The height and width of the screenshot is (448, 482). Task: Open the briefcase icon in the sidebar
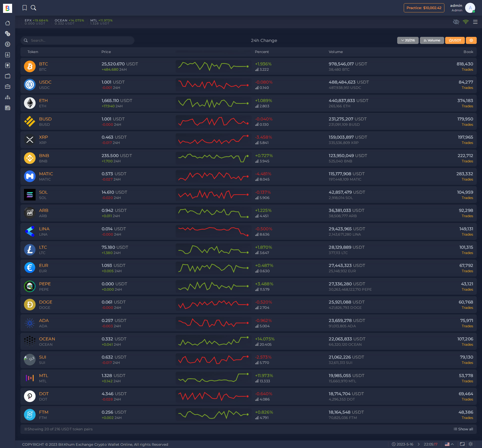tap(8, 87)
